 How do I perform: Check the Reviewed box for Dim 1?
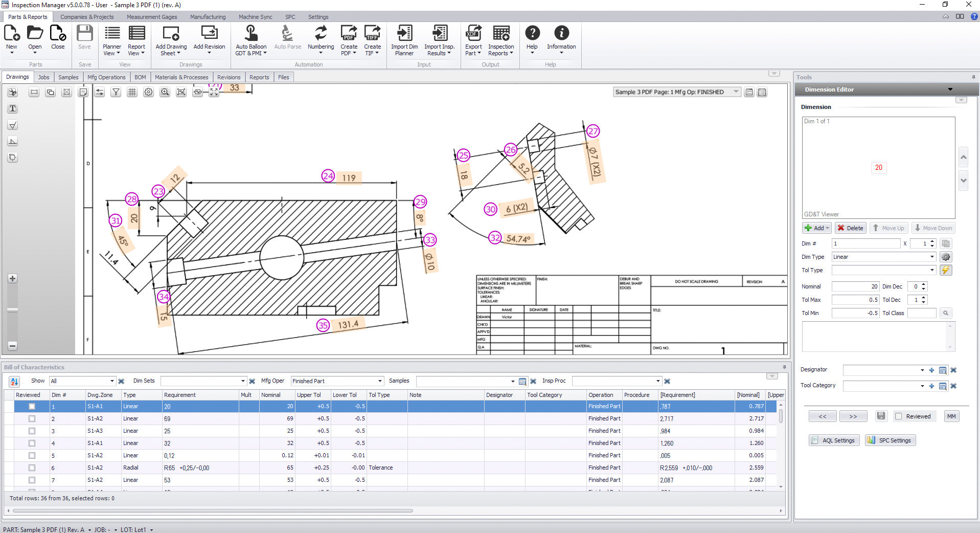(32, 406)
